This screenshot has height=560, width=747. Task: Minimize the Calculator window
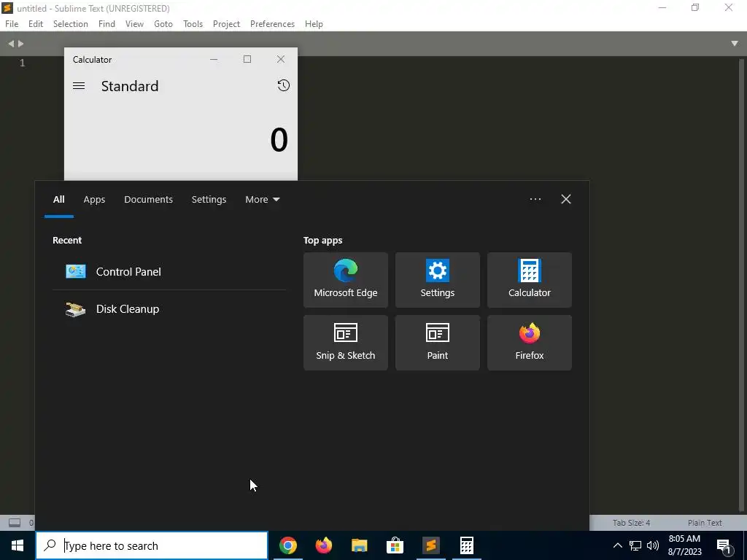click(x=214, y=59)
